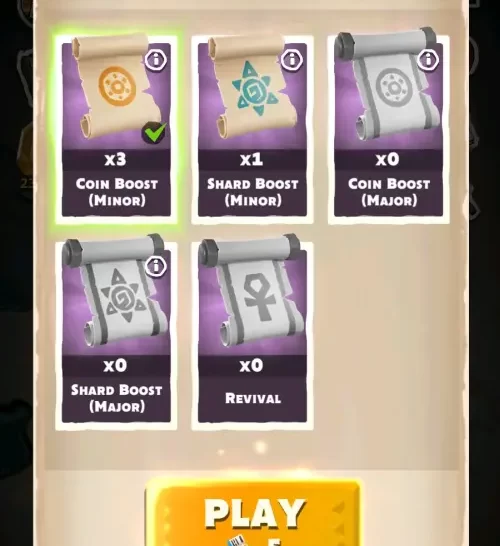This screenshot has width=500, height=546.
Task: Open info for Coin Boost (Major)
Action: (x=428, y=60)
